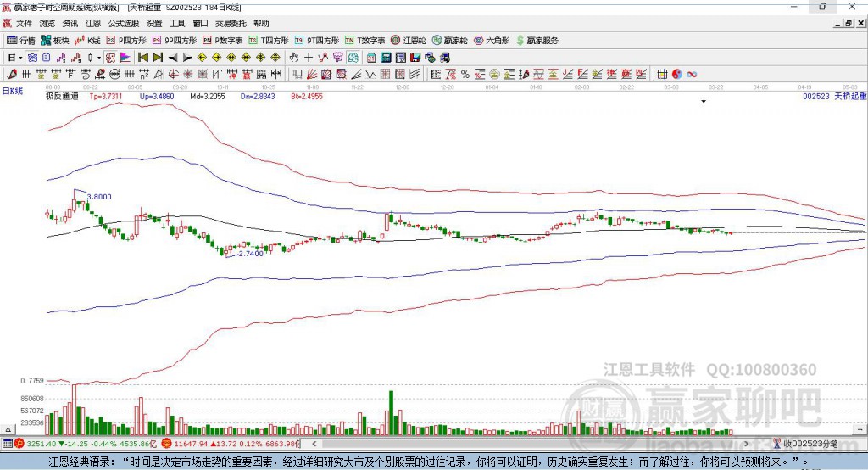Click the status bar grid icon
This screenshot has height=470, width=868.
tap(7, 444)
